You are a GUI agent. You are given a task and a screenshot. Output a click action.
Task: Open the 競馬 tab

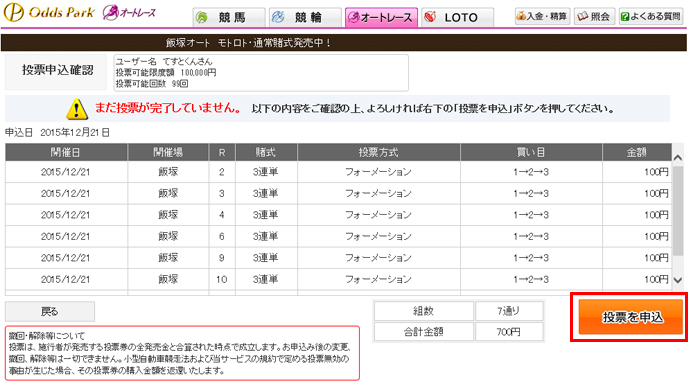[229, 18]
